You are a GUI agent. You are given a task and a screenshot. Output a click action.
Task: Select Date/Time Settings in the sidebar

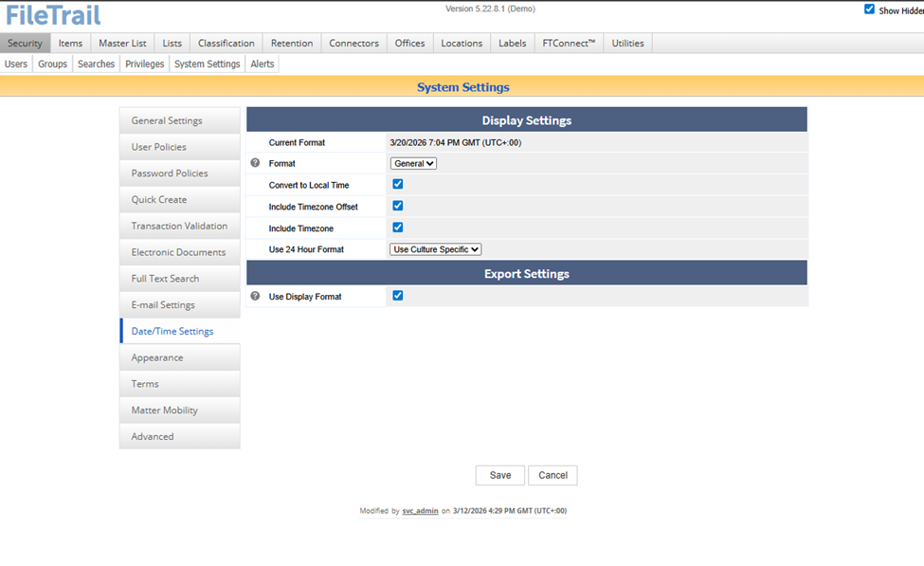(x=180, y=331)
